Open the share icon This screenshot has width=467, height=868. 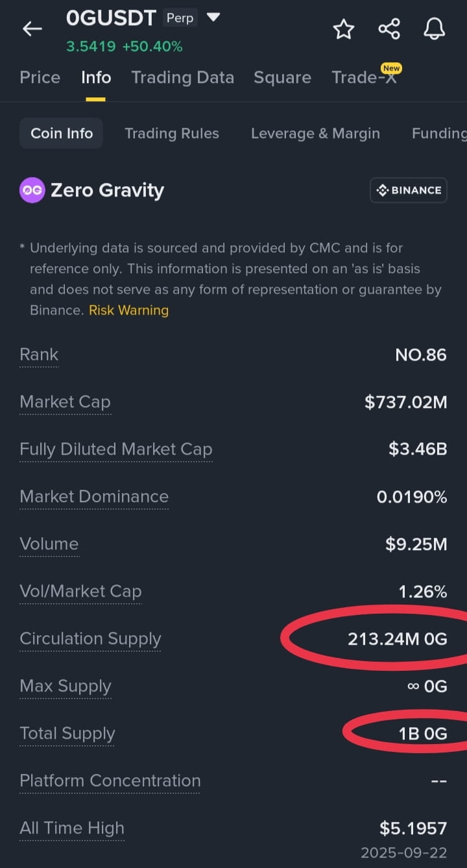[x=389, y=29]
